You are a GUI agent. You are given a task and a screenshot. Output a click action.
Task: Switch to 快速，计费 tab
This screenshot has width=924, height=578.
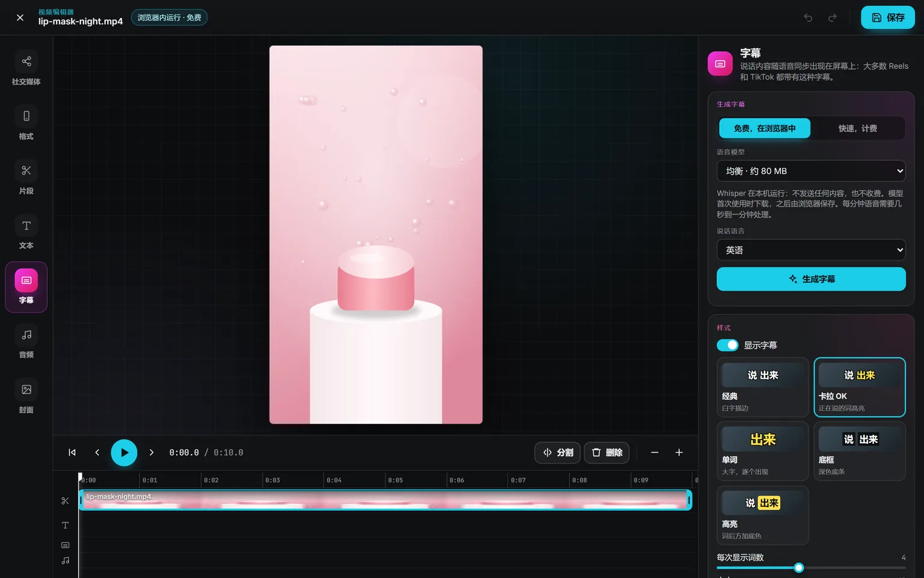point(857,128)
